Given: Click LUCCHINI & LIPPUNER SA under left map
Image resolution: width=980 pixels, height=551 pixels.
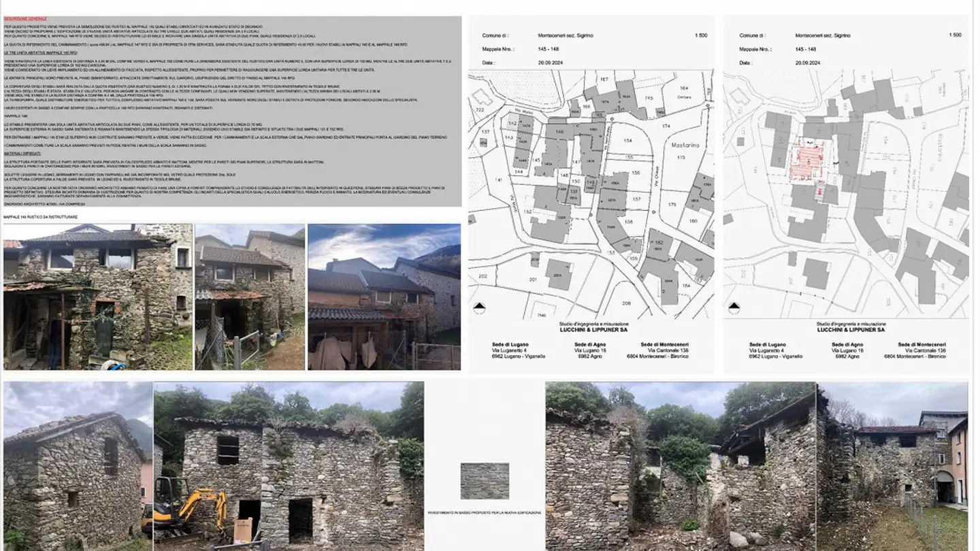Looking at the screenshot, I should [x=590, y=330].
